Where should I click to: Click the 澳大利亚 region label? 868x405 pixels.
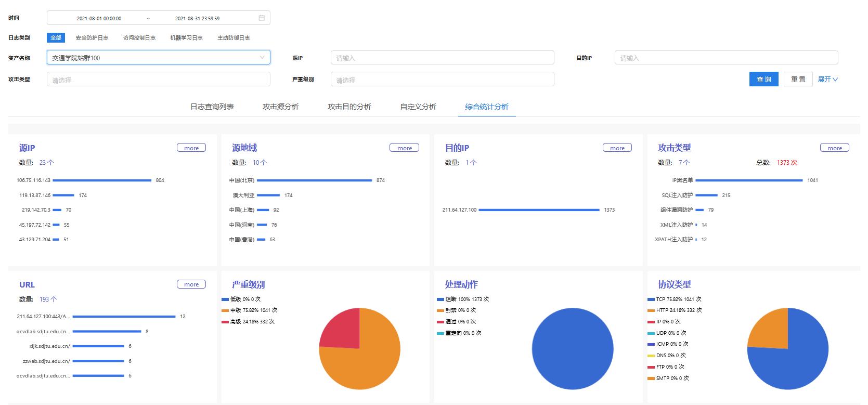244,195
